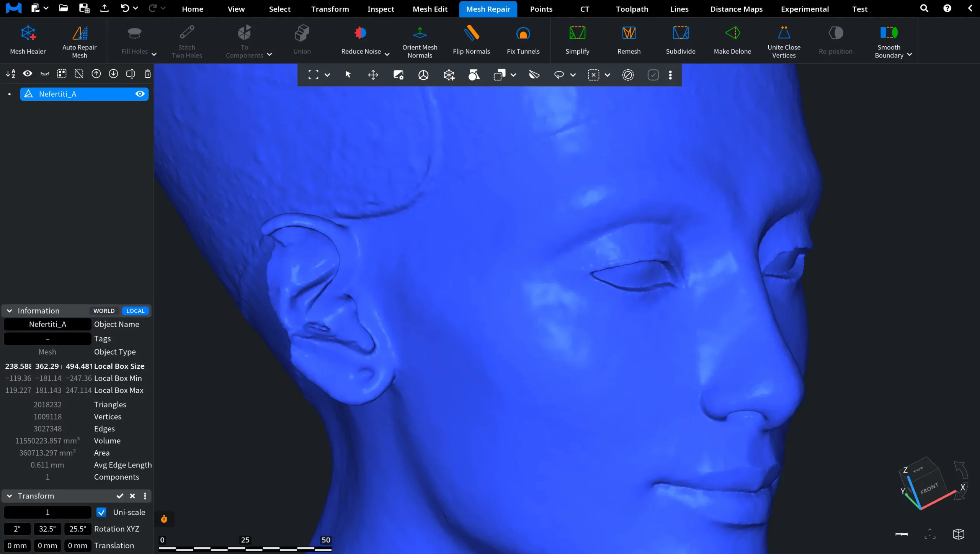Switch Information to LOCAL coordinates
980x554 pixels.
136,311
